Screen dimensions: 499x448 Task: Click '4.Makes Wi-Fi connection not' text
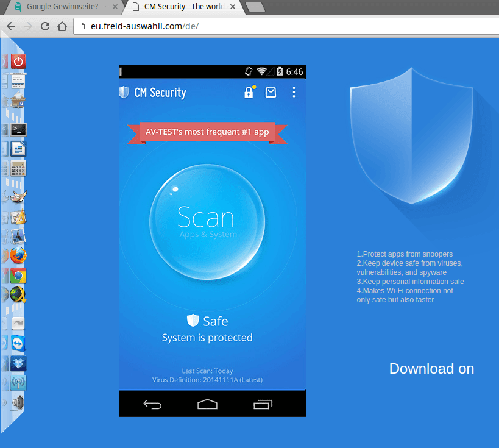[x=405, y=291]
